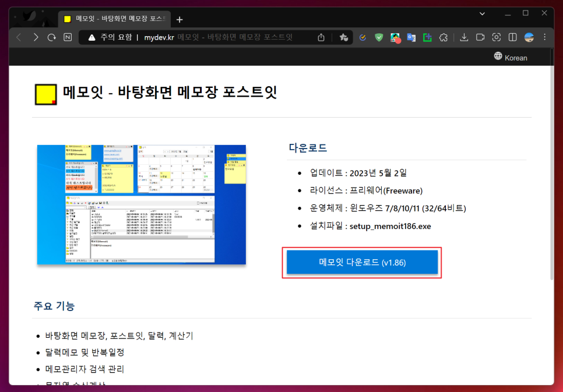Open the Naver N home button

(x=68, y=37)
